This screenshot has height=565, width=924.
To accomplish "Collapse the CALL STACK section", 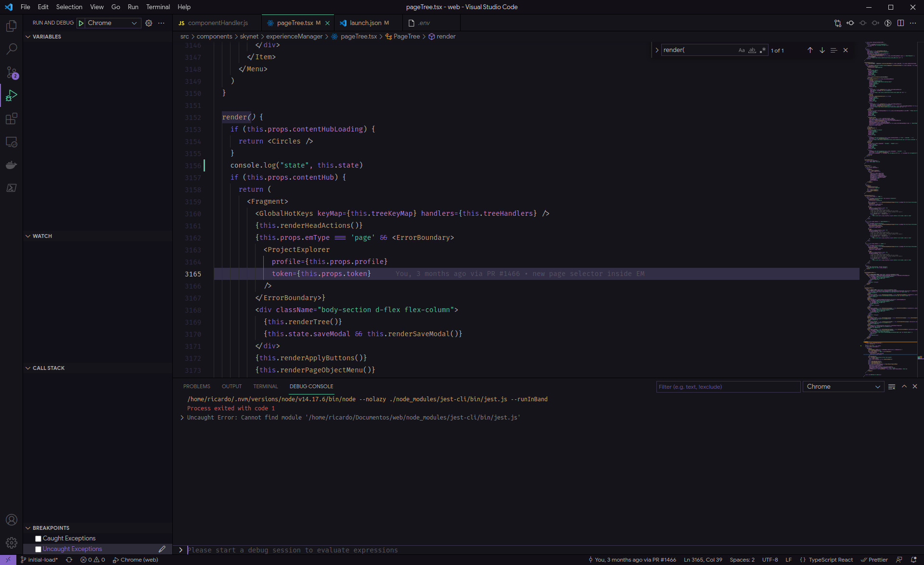I will coord(98,368).
